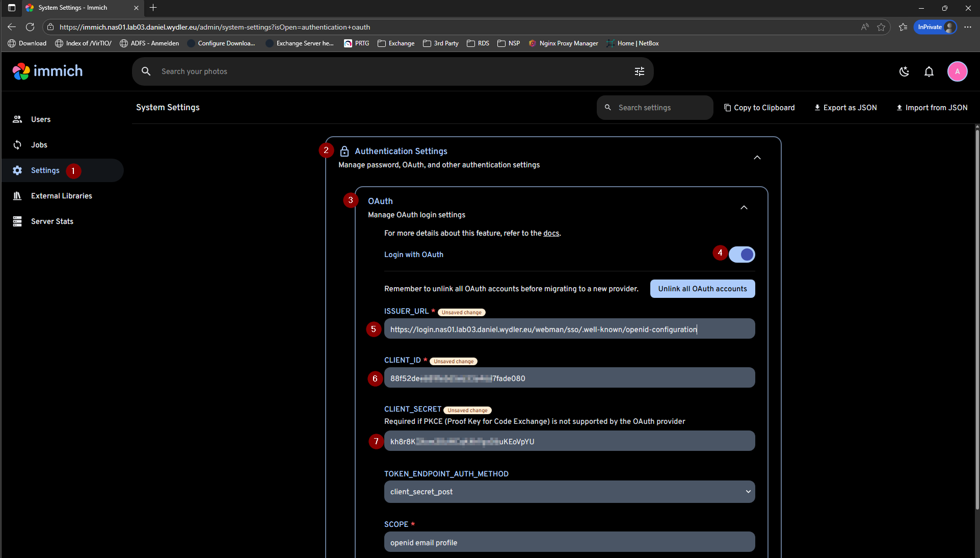
Task: Collapse the Authentication Settings section
Action: pyautogui.click(x=757, y=158)
